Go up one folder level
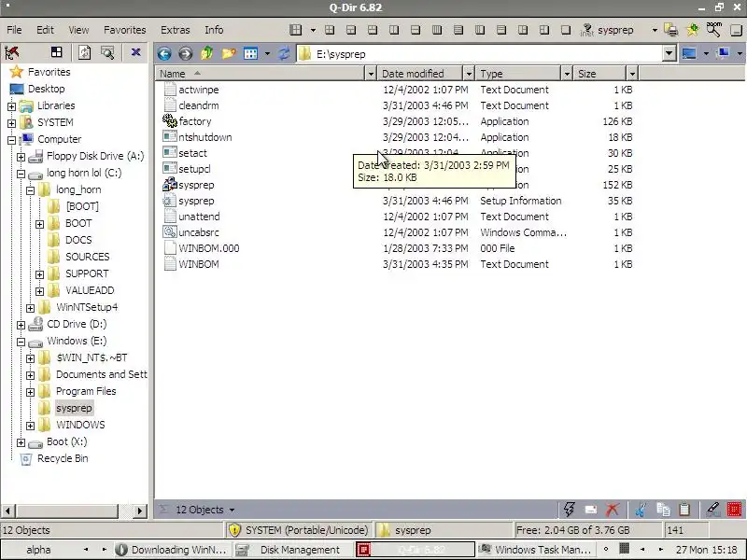This screenshot has height=560, width=747. tap(206, 53)
